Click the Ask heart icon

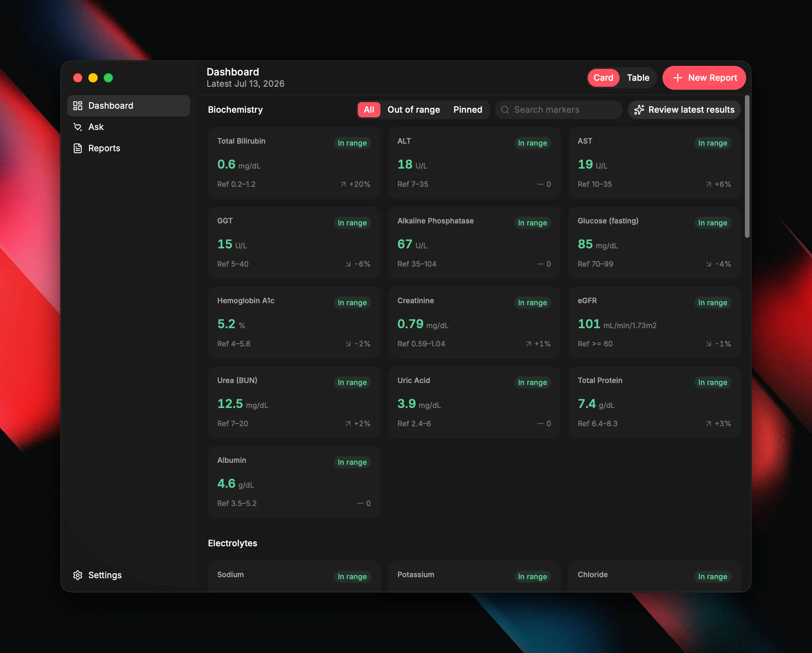click(78, 127)
